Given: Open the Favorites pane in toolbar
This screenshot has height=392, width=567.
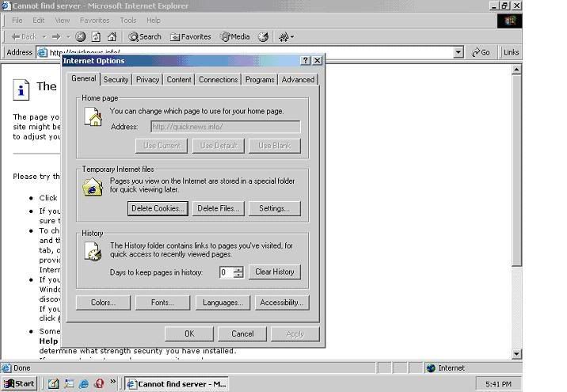Looking at the screenshot, I should (191, 37).
